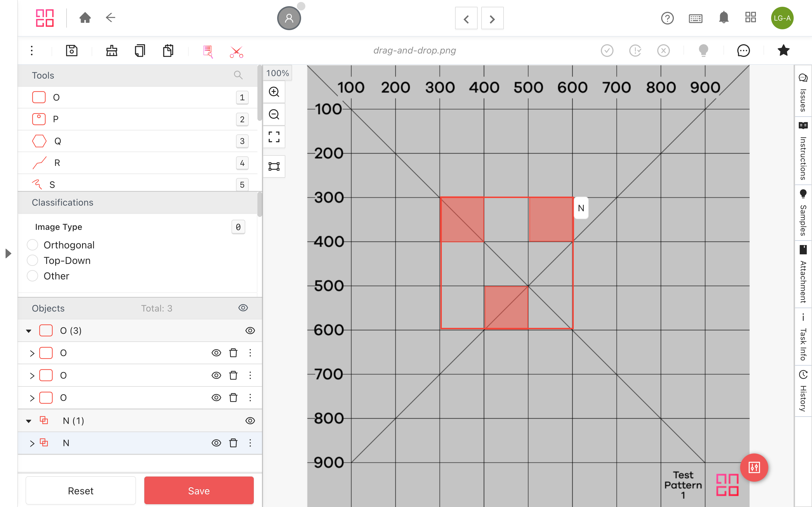Open the Instructions side tab

click(x=803, y=151)
